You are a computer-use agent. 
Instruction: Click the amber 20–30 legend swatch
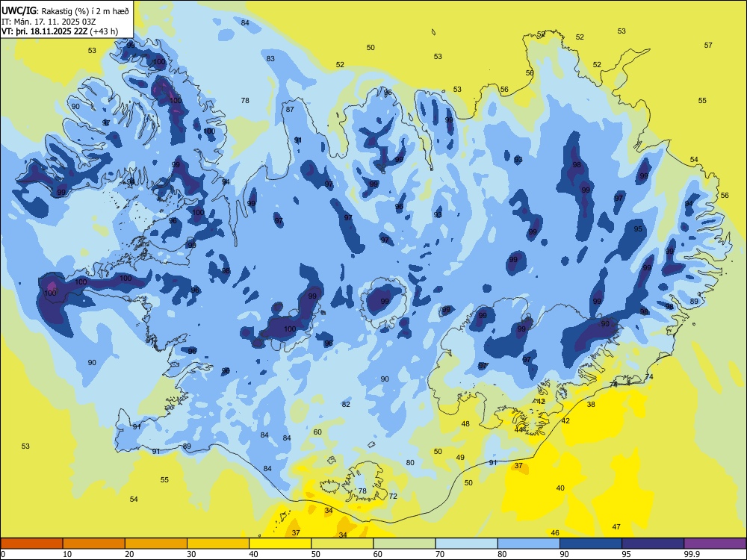coord(156,544)
